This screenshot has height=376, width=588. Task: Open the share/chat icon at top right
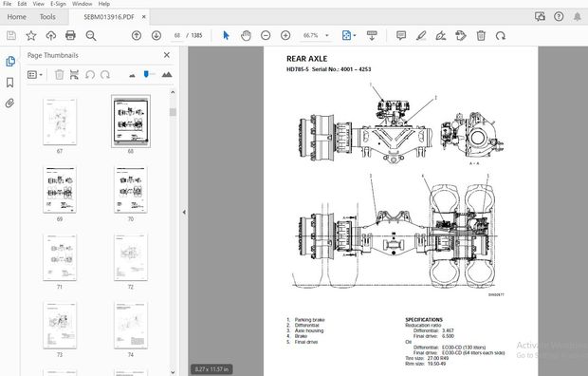pyautogui.click(x=540, y=16)
